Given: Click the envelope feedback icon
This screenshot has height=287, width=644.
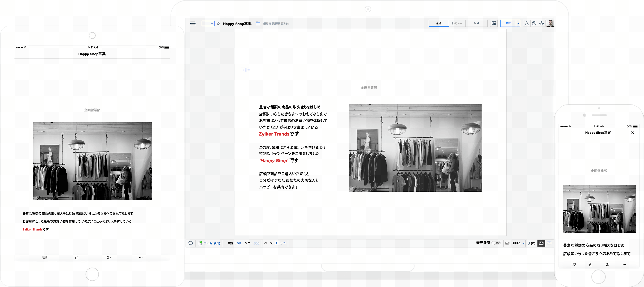Looking at the screenshot, I should tap(549, 243).
